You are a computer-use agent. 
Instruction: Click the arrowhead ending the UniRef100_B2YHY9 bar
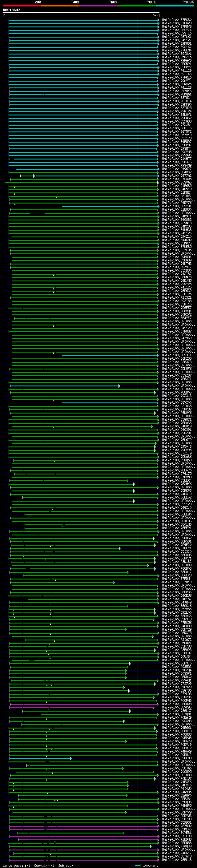point(114,582)
